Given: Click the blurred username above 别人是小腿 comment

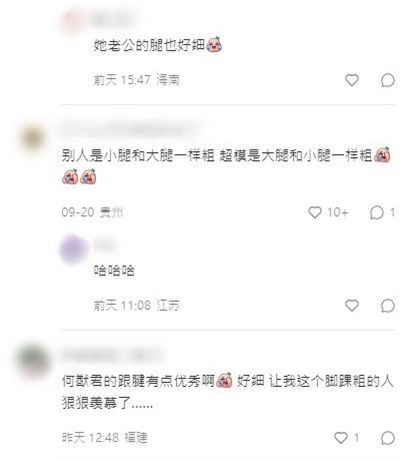Looking at the screenshot, I should tap(130, 128).
